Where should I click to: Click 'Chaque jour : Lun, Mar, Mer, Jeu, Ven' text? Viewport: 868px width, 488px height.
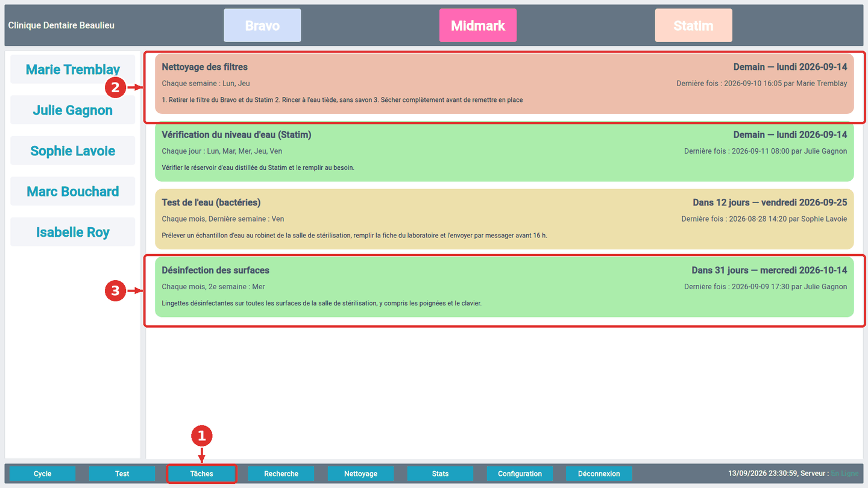tap(222, 151)
